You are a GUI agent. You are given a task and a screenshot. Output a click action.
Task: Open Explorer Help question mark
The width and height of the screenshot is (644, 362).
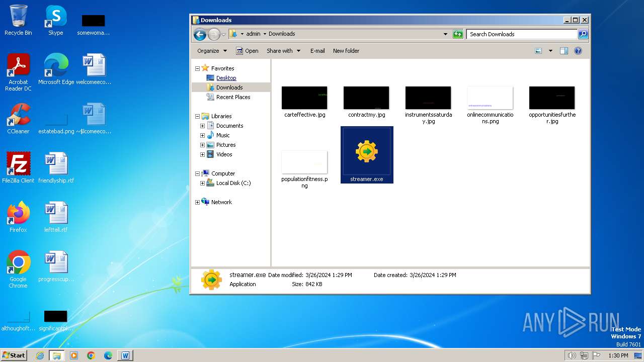pos(578,51)
